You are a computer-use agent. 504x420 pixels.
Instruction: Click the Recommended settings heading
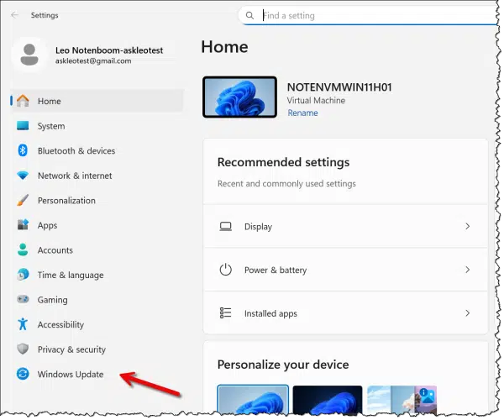coord(284,162)
